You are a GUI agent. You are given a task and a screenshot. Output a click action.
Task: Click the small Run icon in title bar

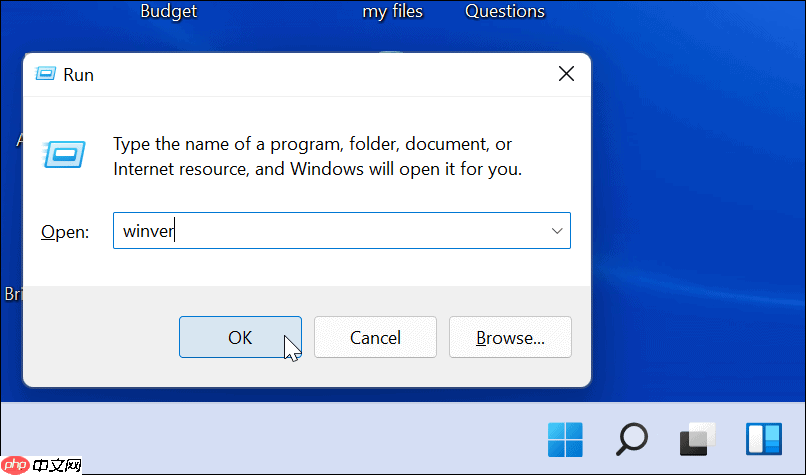[46, 74]
